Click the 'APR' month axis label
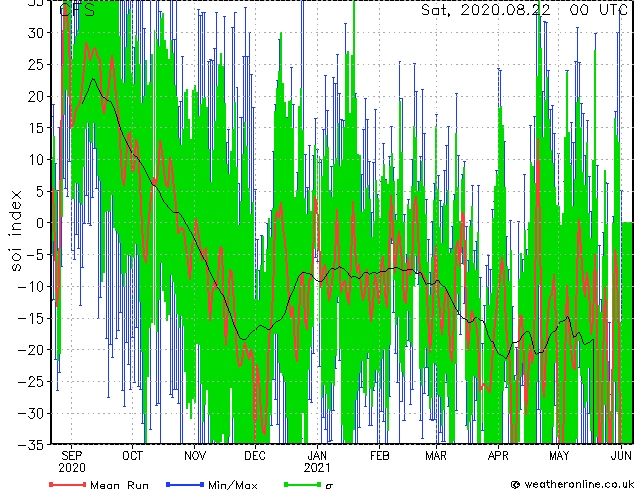 tap(498, 456)
